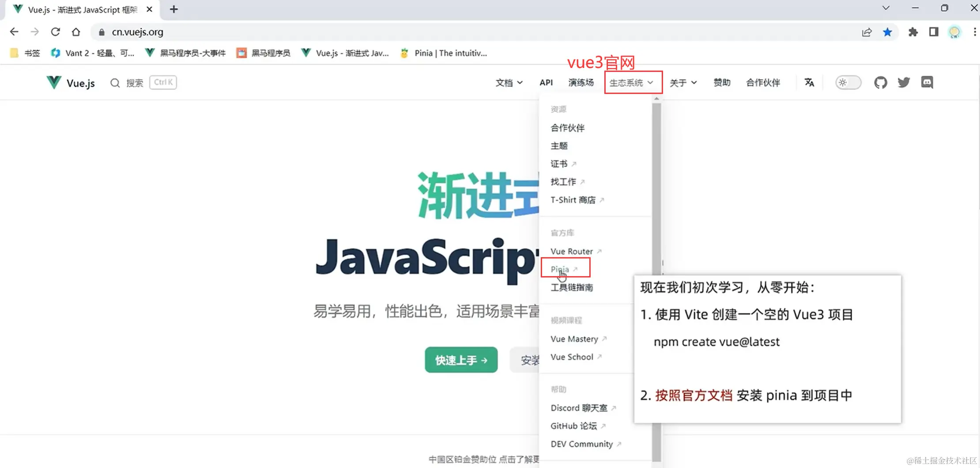The width and height of the screenshot is (980, 468).
Task: Close the Vue.js browser tab
Action: pos(149,9)
